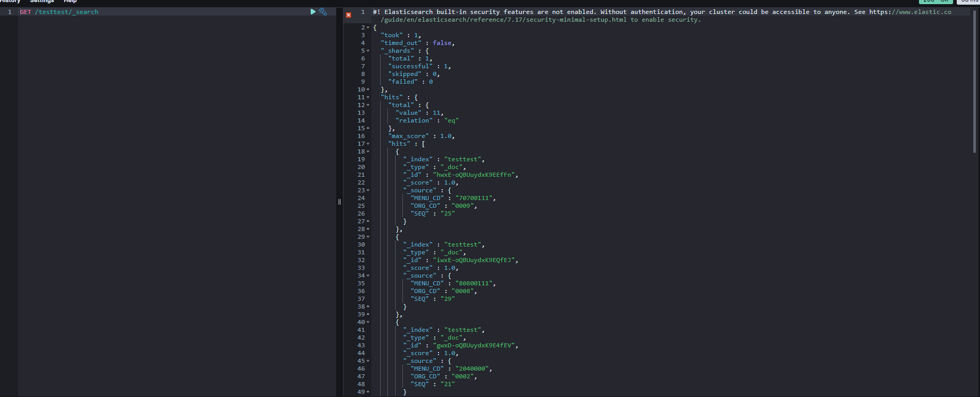Click the request text GET /testtest/_search

(59, 12)
